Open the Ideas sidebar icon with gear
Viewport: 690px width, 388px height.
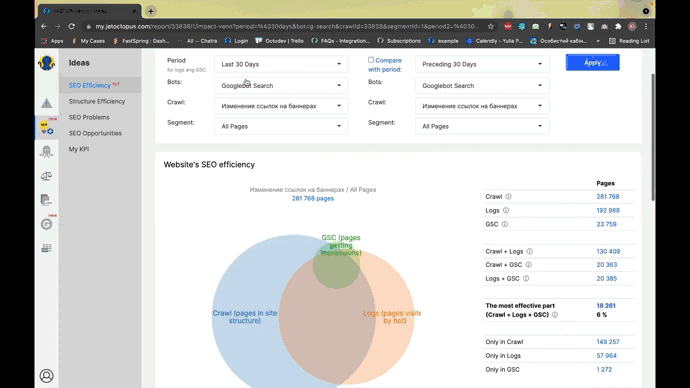click(46, 128)
